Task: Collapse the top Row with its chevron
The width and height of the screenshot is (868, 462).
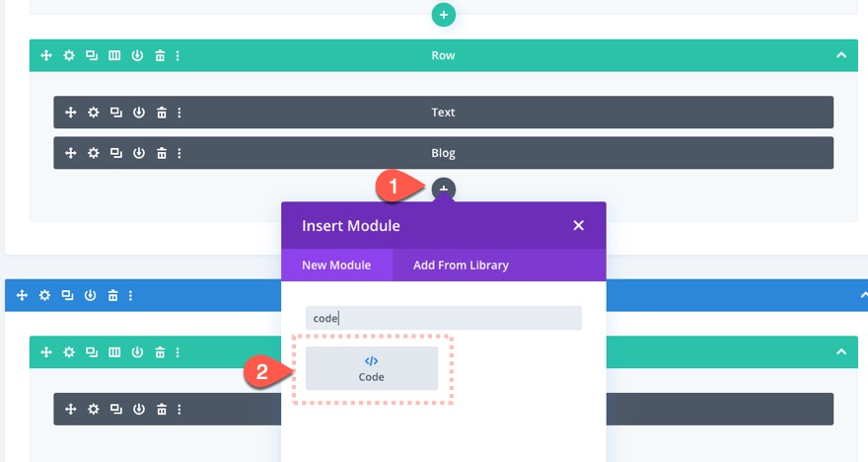Action: [840, 55]
